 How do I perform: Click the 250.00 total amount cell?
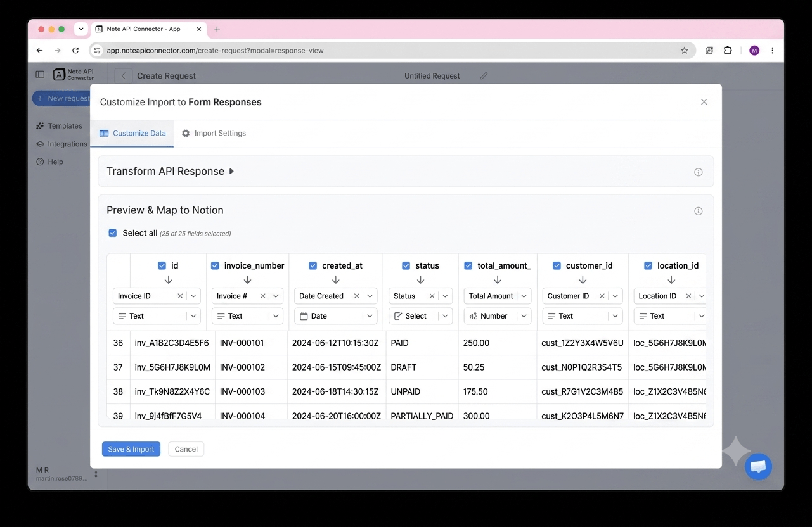click(x=476, y=343)
